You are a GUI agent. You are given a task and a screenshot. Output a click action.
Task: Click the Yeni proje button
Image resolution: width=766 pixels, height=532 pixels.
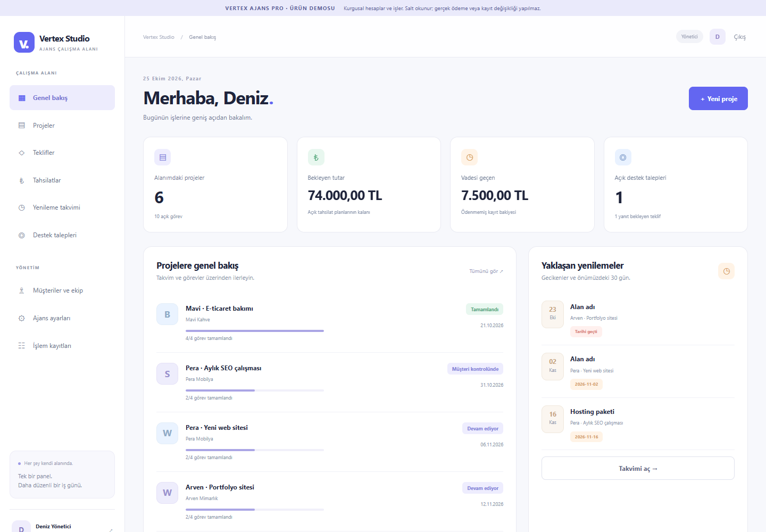click(x=718, y=98)
